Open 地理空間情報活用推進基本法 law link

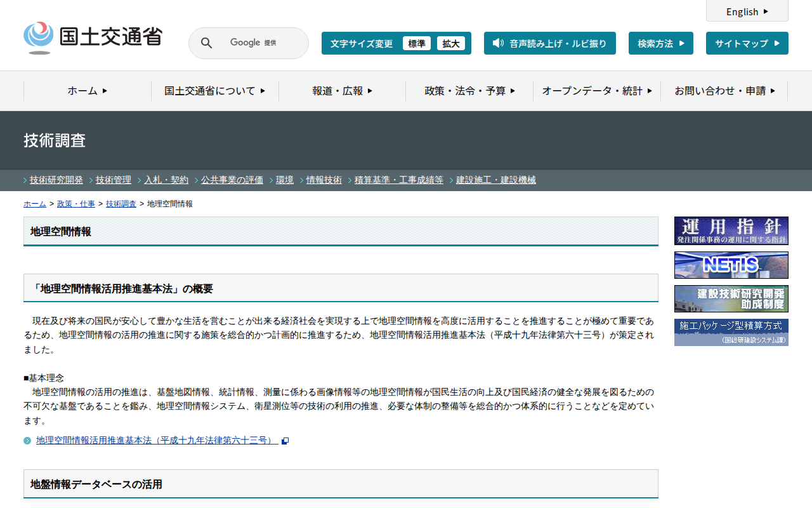[x=156, y=440]
